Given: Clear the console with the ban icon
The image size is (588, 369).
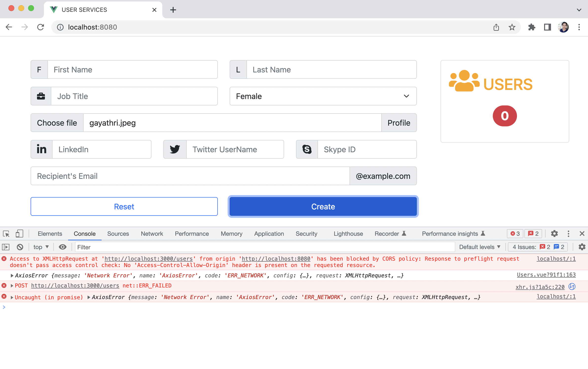Looking at the screenshot, I should (x=20, y=247).
